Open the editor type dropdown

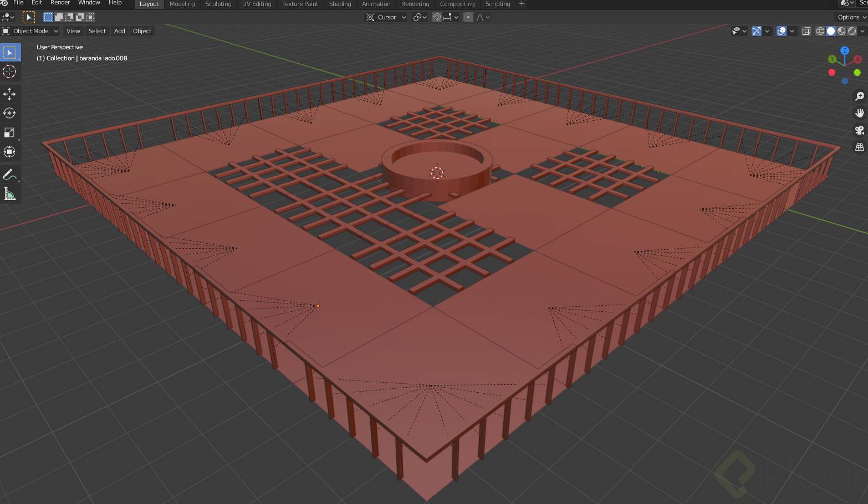[8, 17]
